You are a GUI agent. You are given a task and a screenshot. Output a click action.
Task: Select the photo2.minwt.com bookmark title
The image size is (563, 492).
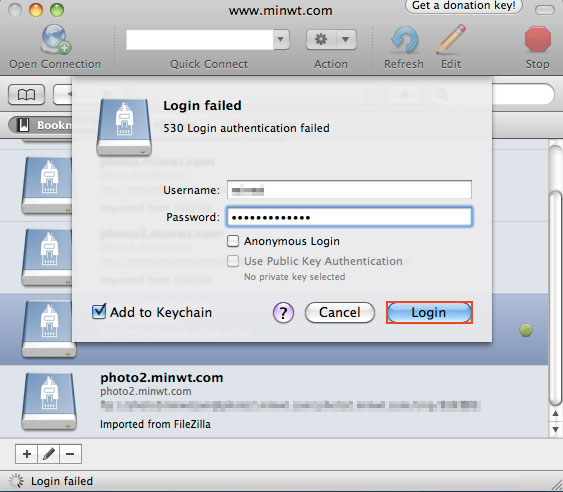[x=162, y=377]
